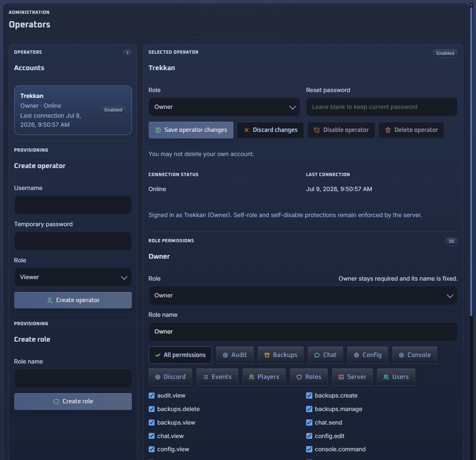Click the Delete operator button
This screenshot has height=460, width=476.
click(411, 130)
